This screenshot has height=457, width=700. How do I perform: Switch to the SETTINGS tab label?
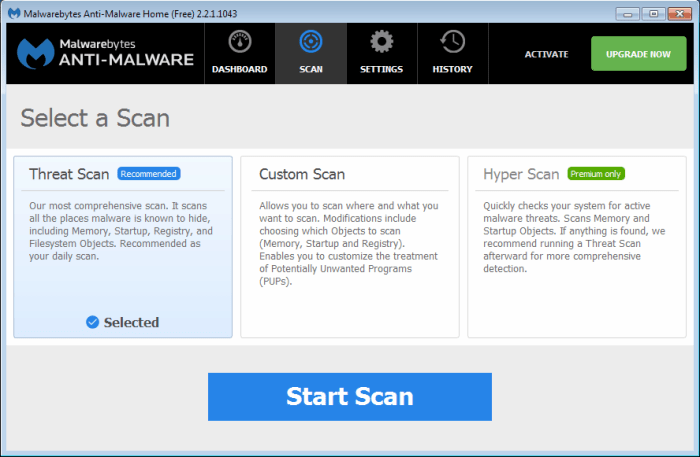point(382,69)
